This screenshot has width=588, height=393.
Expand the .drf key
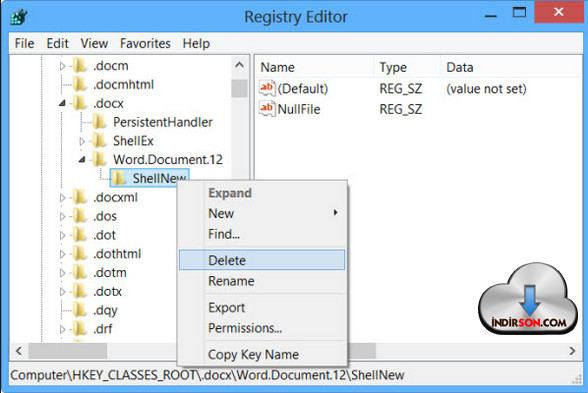pos(62,329)
